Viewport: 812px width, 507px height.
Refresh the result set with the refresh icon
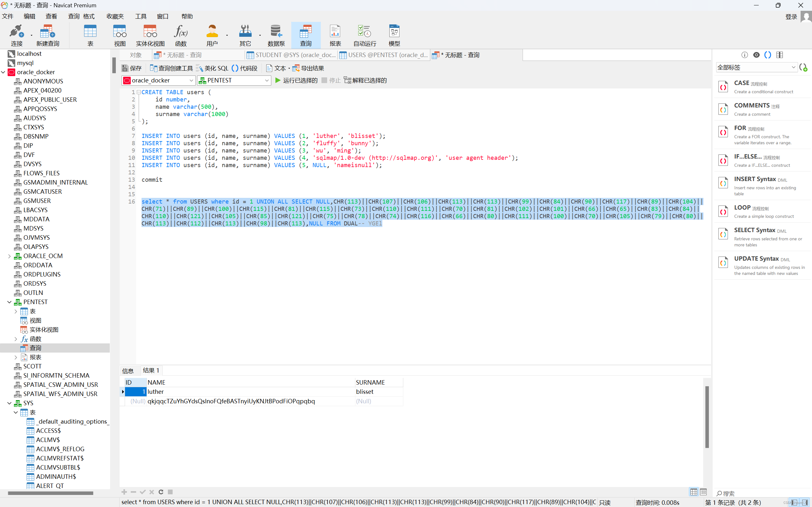pyautogui.click(x=161, y=492)
